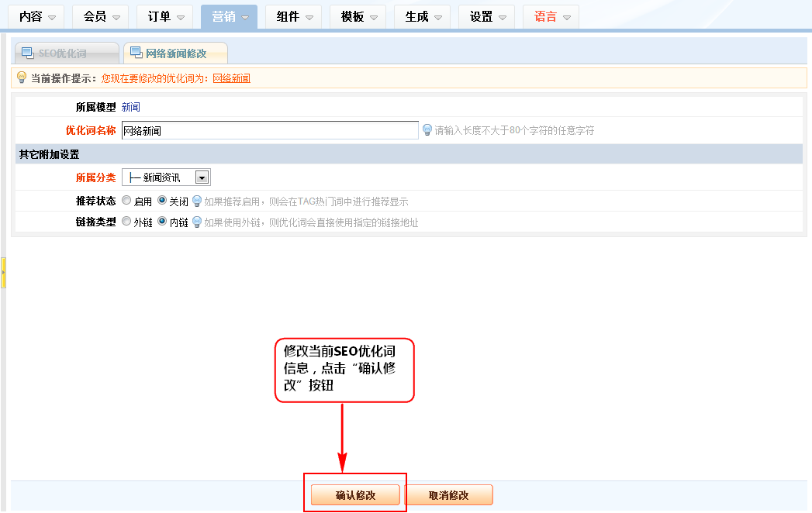Viewport: 812px width, 513px height.
Task: Choose the 外链 link type radio
Action: point(126,222)
